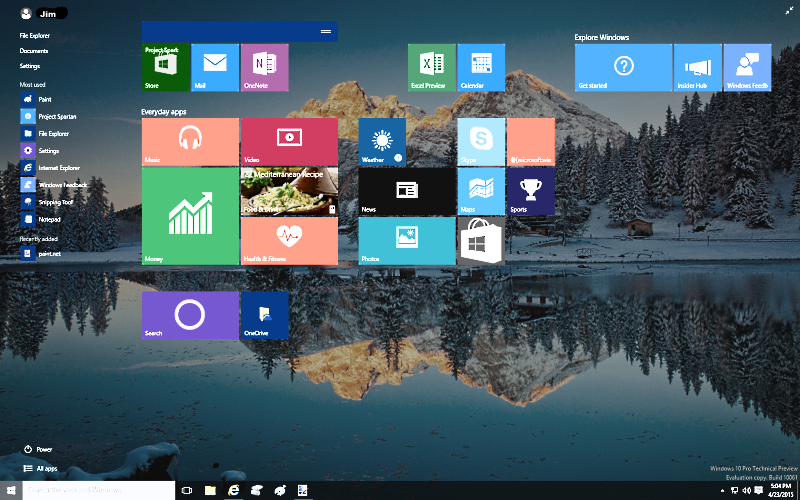Open the Maps tile
Viewport: 800px width, 500px height.
(481, 191)
